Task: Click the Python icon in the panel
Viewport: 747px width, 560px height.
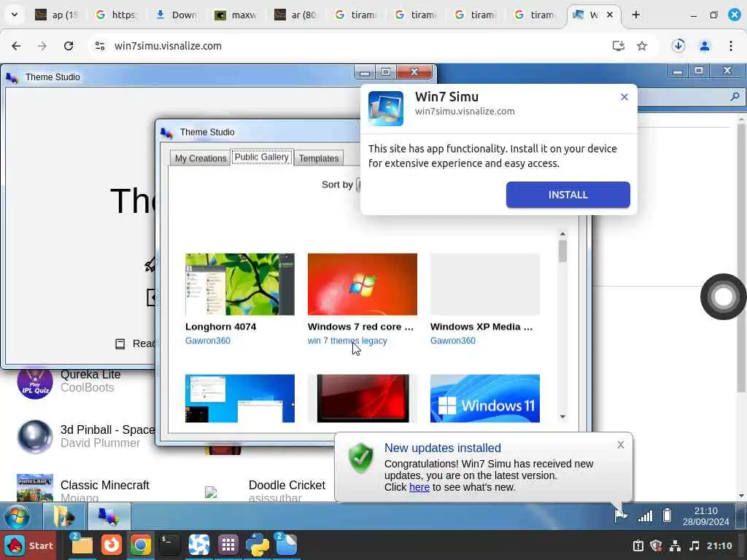Action: [x=258, y=545]
